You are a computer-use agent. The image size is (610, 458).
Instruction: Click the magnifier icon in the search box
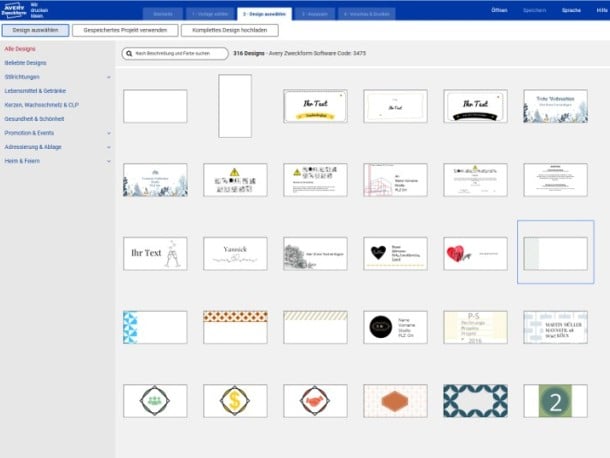129,54
